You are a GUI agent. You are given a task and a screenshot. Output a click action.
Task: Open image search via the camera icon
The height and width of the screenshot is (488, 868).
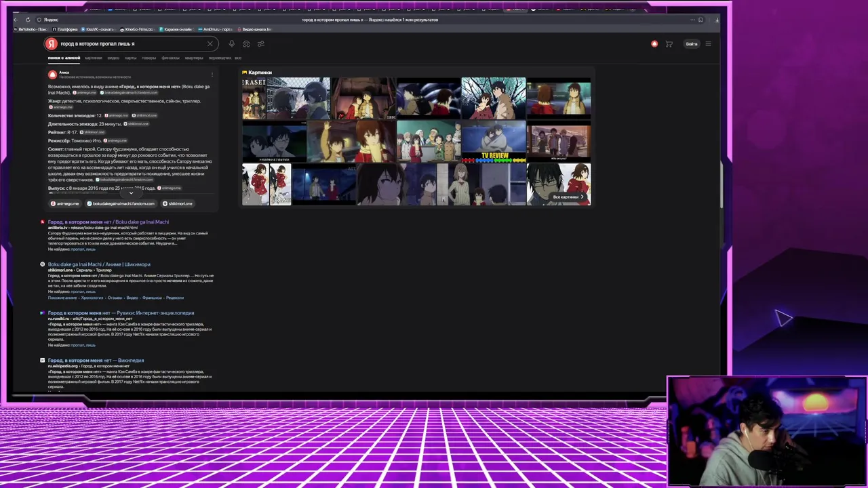pyautogui.click(x=246, y=43)
